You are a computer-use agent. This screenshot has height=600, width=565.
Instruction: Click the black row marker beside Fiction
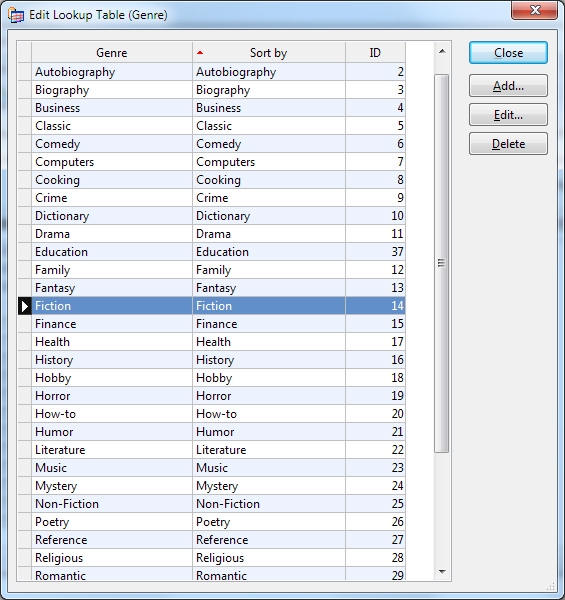pyautogui.click(x=25, y=306)
